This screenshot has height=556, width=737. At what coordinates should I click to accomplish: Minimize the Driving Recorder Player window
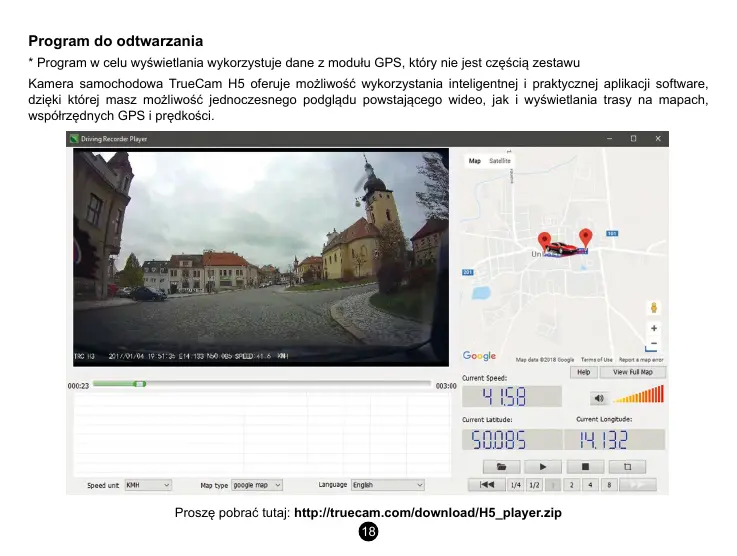pyautogui.click(x=610, y=139)
